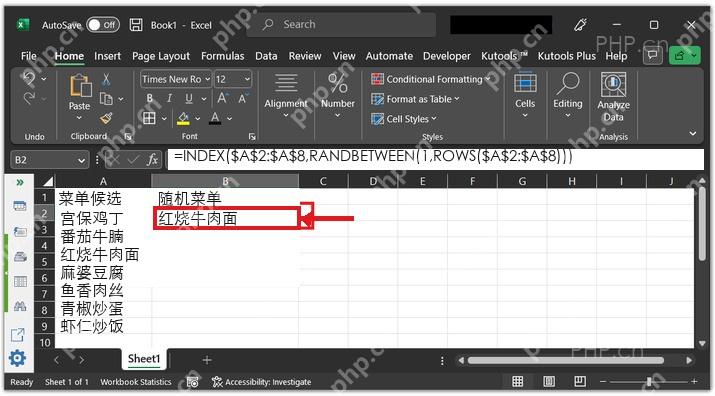This screenshot has height=396, width=715.
Task: Open the Formulas tab
Action: [223, 56]
